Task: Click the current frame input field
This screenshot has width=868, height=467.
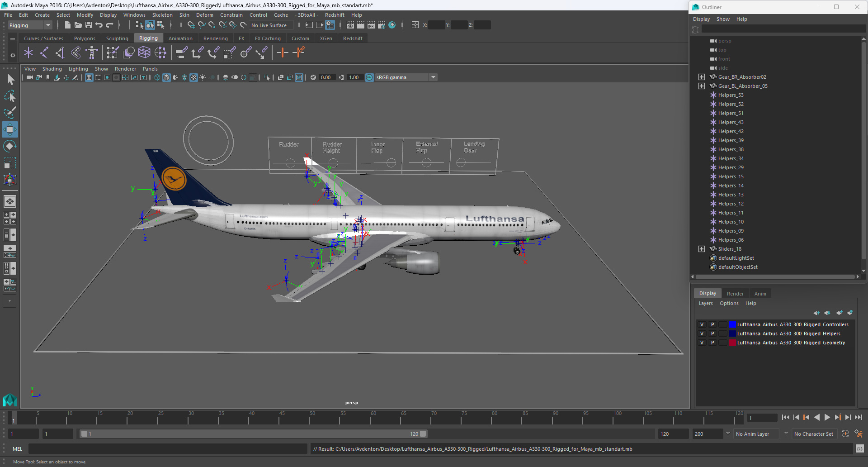Action: tap(762, 418)
